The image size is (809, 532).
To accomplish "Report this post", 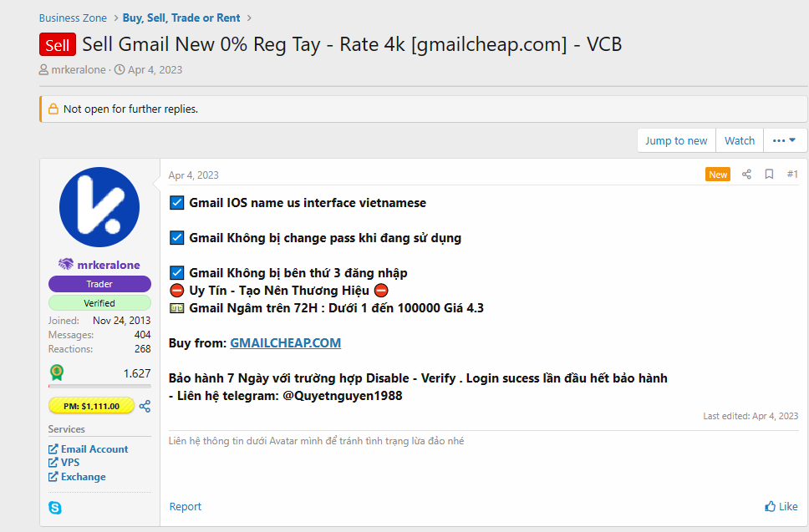I will tap(186, 506).
